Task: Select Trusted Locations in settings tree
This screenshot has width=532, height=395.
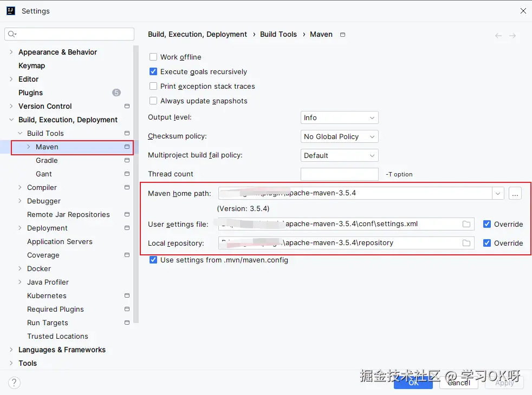Action: (57, 336)
